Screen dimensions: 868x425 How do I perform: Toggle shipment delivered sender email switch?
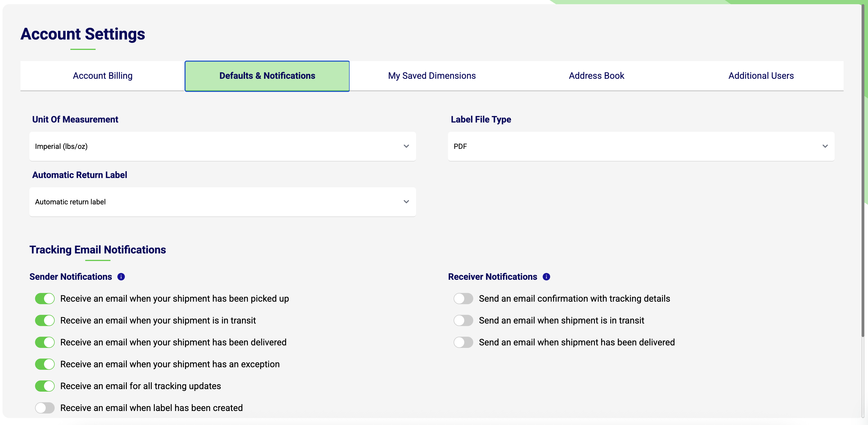tap(45, 342)
